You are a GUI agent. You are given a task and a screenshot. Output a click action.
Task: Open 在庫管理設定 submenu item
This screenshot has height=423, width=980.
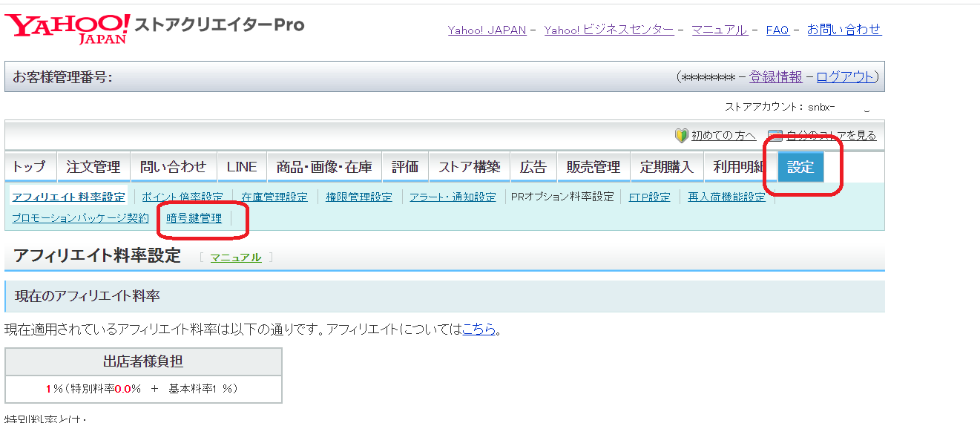[x=274, y=197]
